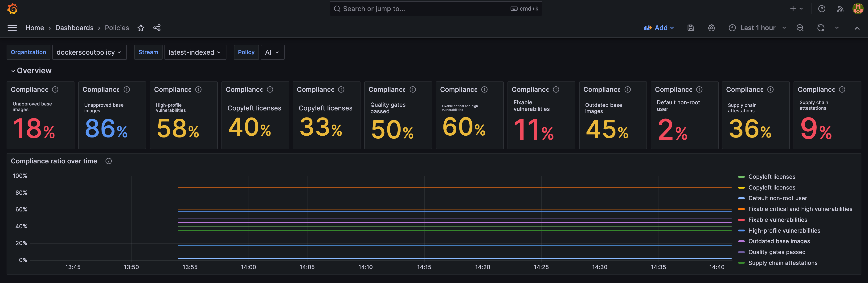Screen dimensions: 868x283
Task: Open the Stream latest-indexed dropdown
Action: (195, 52)
